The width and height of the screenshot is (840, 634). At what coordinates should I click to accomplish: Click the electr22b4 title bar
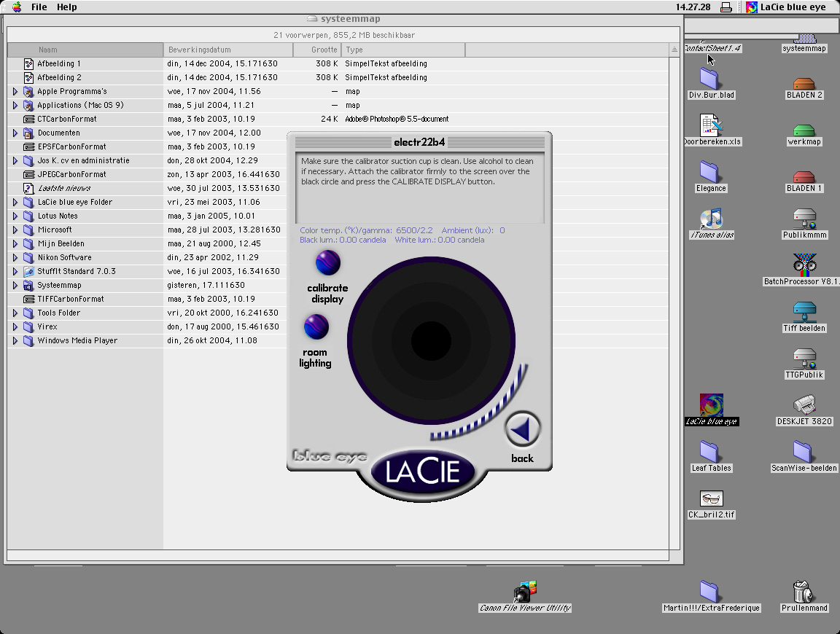tap(419, 142)
